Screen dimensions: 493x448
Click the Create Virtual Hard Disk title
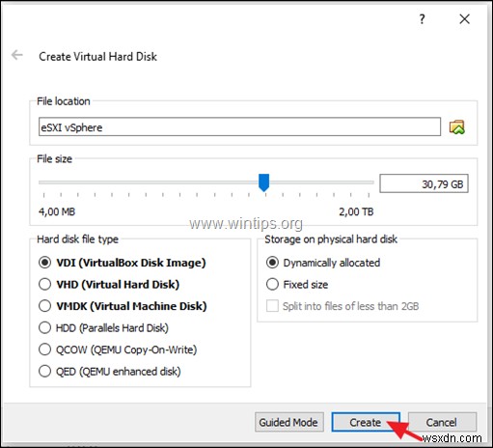coord(97,57)
